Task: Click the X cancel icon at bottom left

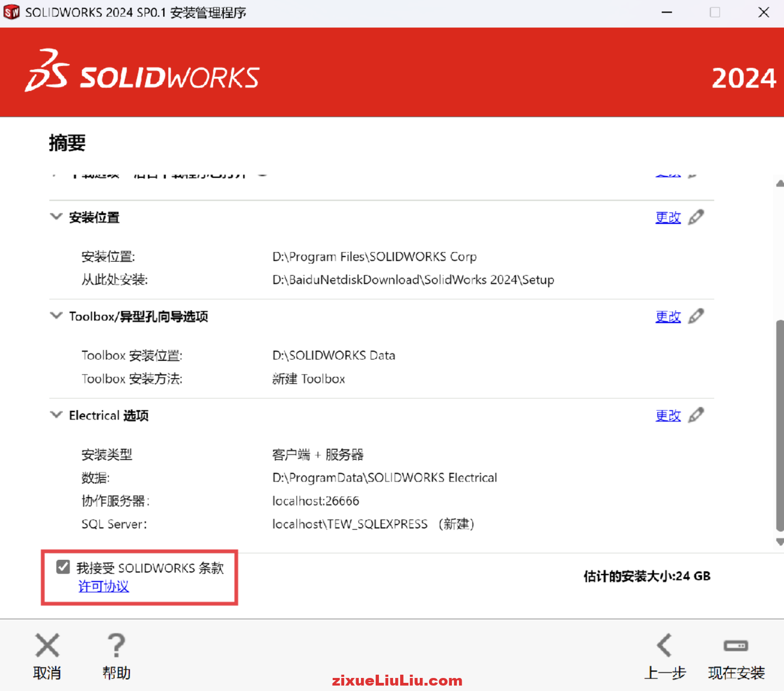Action: (47, 645)
